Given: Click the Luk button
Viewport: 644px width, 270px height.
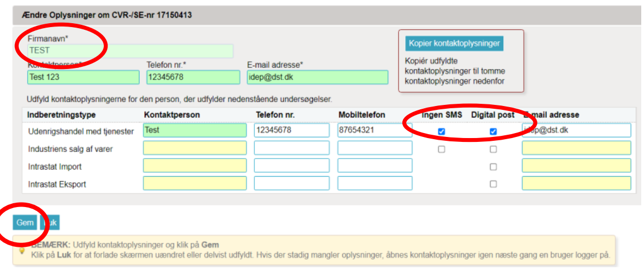Looking at the screenshot, I should coord(50,223).
